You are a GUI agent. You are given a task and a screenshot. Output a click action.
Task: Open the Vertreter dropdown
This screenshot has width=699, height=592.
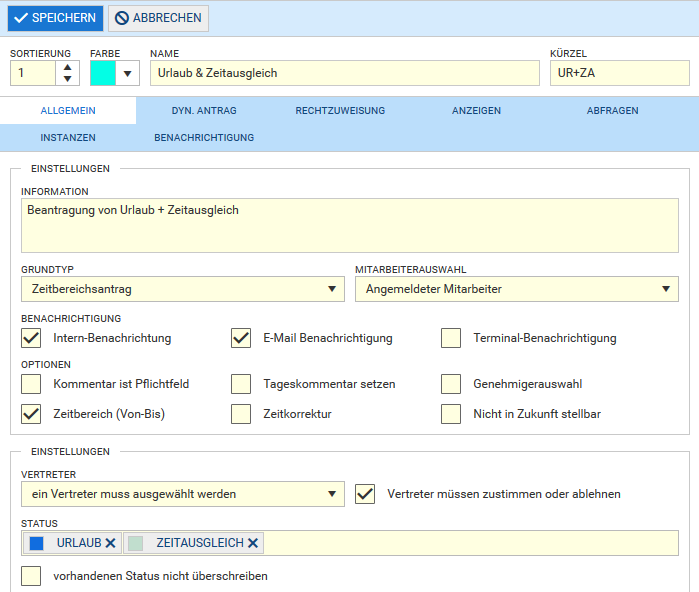pyautogui.click(x=183, y=494)
